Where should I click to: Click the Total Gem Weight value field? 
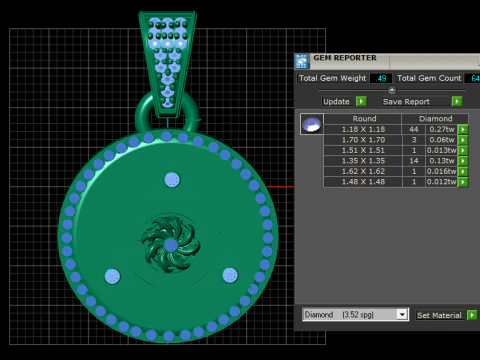(381, 78)
